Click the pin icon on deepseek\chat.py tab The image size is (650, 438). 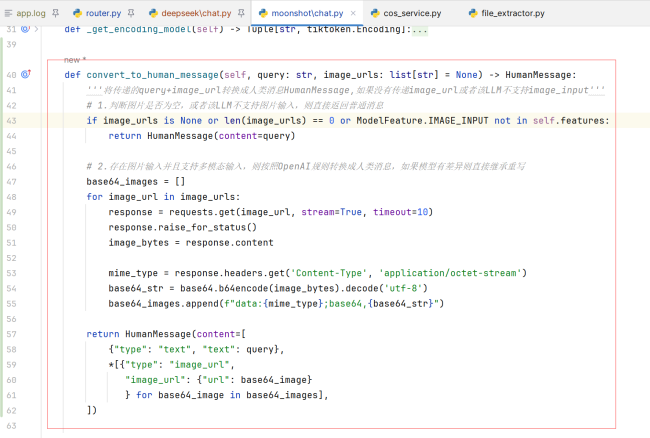click(241, 13)
